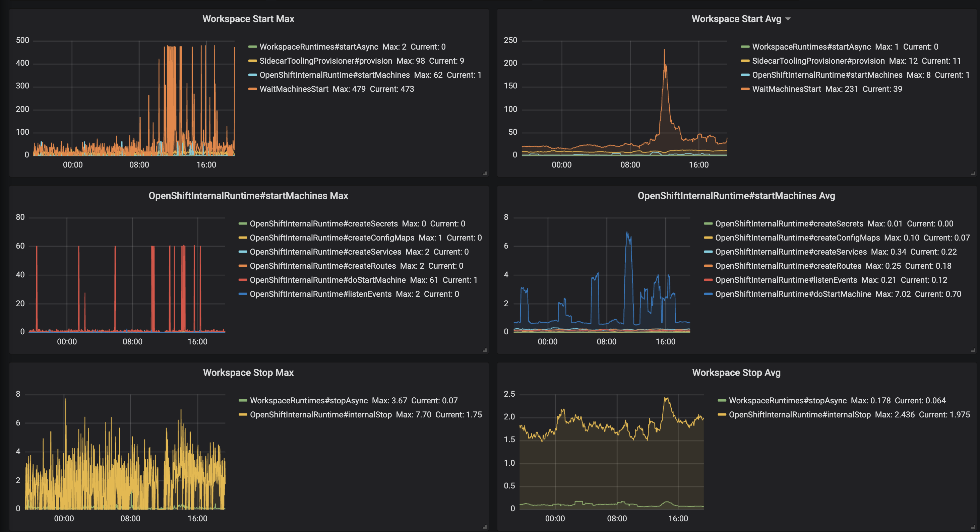980x532 pixels.
Task: Click the orange WaitMachinesStart swatch in Start Max legend
Action: [x=253, y=89]
